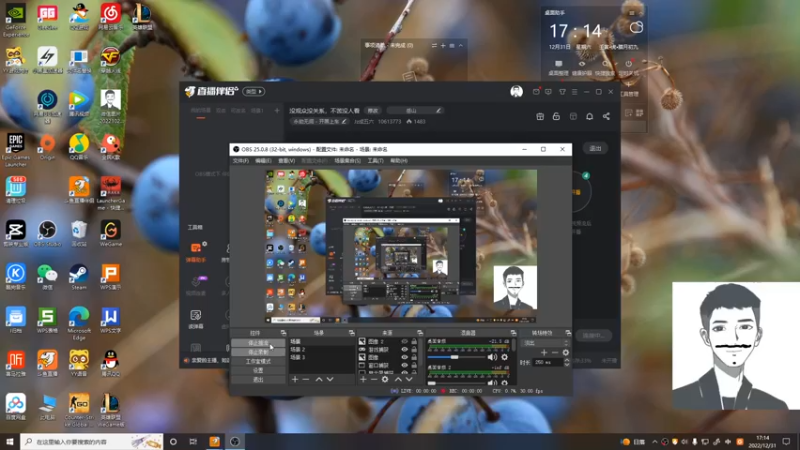The width and height of the screenshot is (800, 450).
Task: Open the Epic Games Launcher desktop icon
Action: pyautogui.click(x=16, y=150)
